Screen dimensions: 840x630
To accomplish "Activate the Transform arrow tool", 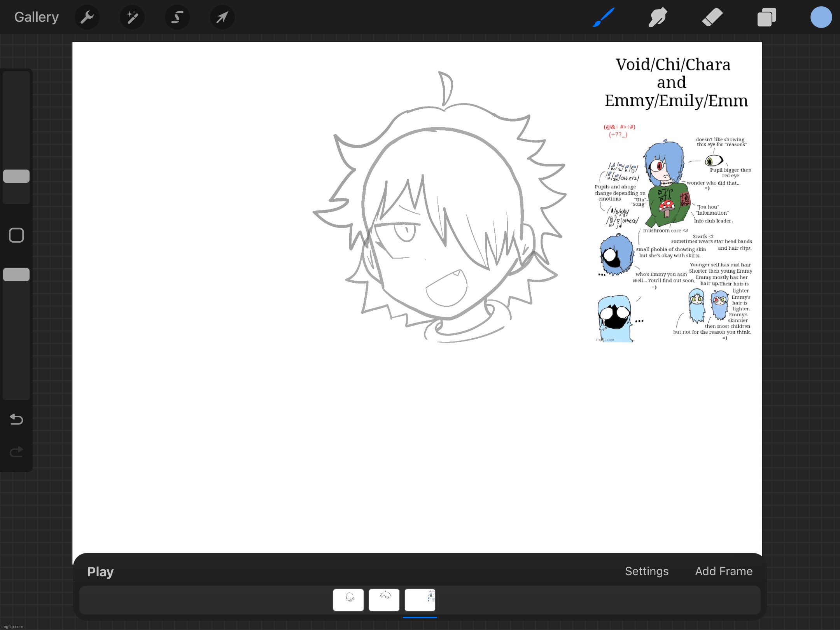I will pos(222,17).
